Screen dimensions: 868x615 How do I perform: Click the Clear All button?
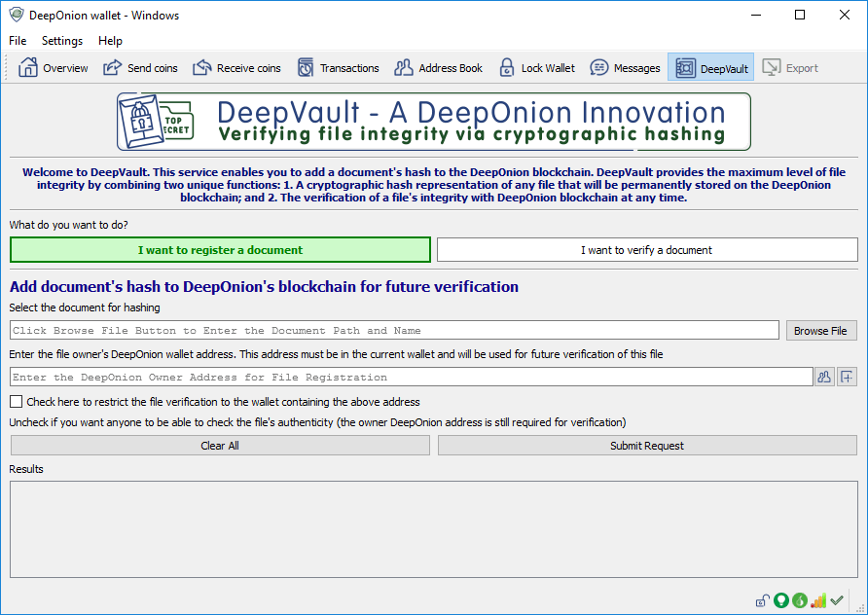click(x=220, y=446)
